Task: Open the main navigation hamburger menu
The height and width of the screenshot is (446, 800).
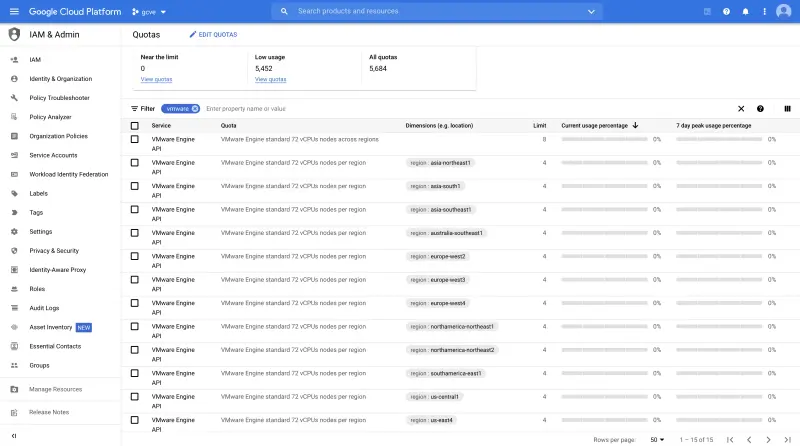Action: pos(14,11)
